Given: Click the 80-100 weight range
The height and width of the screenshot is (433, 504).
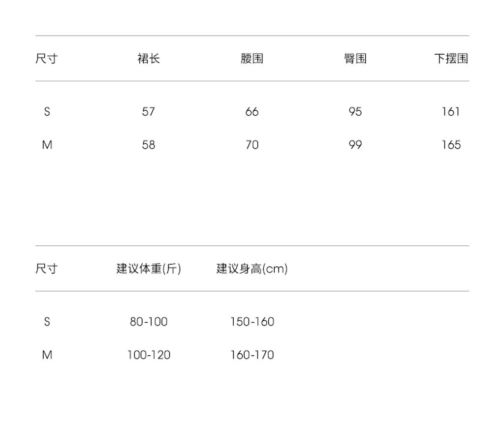Looking at the screenshot, I should point(149,322).
